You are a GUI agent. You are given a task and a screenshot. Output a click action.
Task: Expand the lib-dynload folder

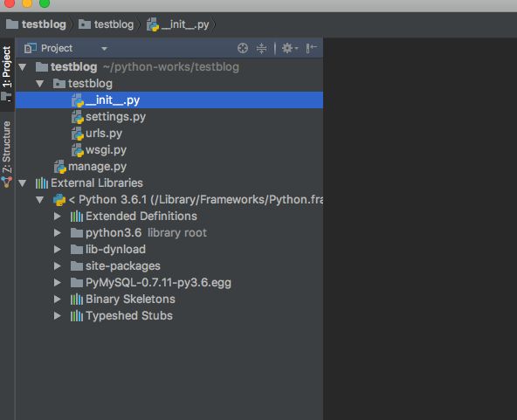point(58,249)
